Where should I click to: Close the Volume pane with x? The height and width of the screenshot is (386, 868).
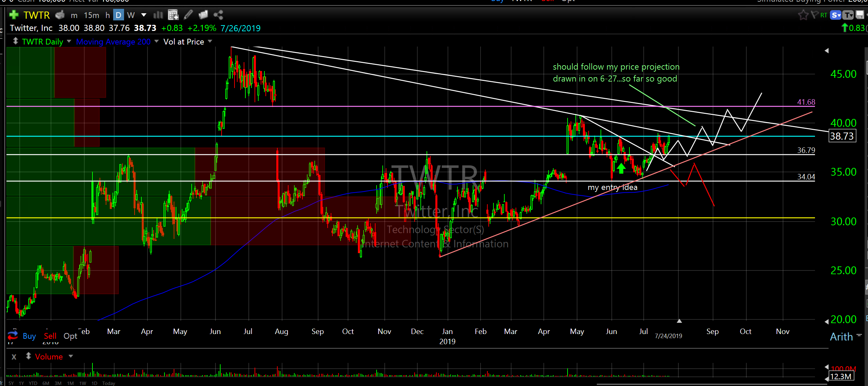(x=14, y=357)
